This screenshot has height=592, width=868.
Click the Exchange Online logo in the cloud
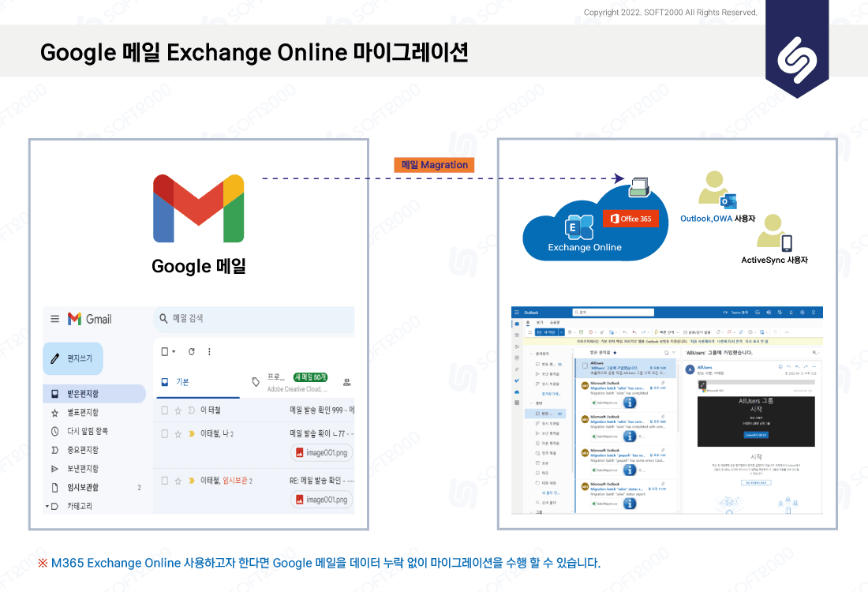tap(578, 227)
